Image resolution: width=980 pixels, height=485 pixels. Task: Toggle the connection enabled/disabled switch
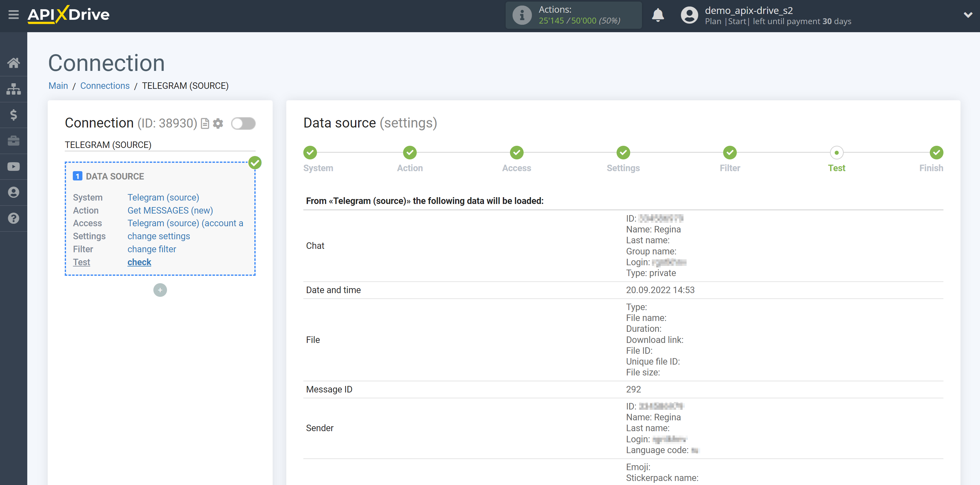243,123
